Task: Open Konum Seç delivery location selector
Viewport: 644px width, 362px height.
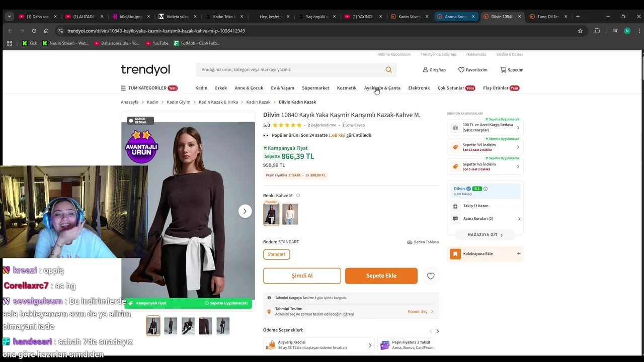Action: (421, 312)
